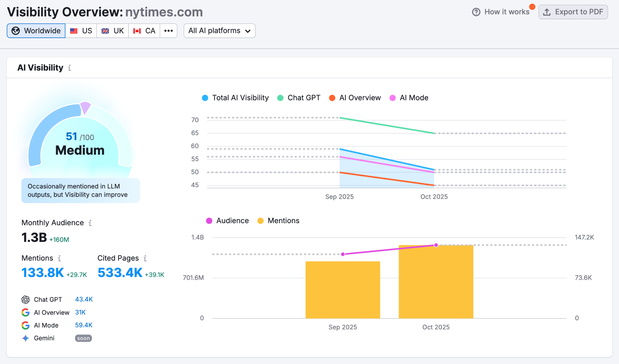Expand more regions via the ellipsis button
Image resolution: width=619 pixels, height=364 pixels.
[x=169, y=31]
